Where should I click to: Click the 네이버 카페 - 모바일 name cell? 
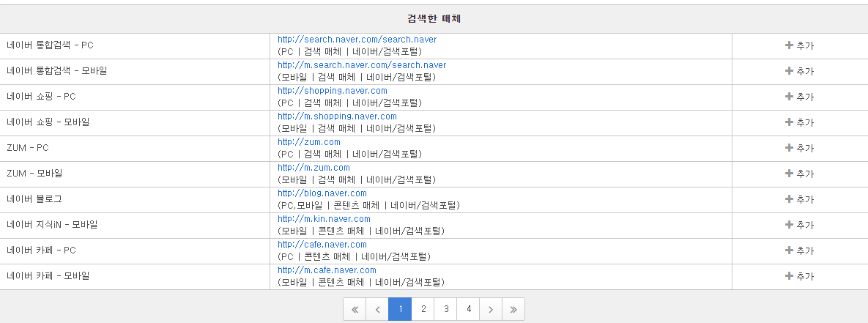coord(135,276)
